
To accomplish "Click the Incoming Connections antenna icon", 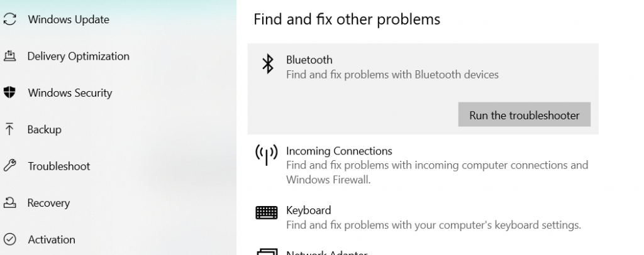I will tap(266, 155).
